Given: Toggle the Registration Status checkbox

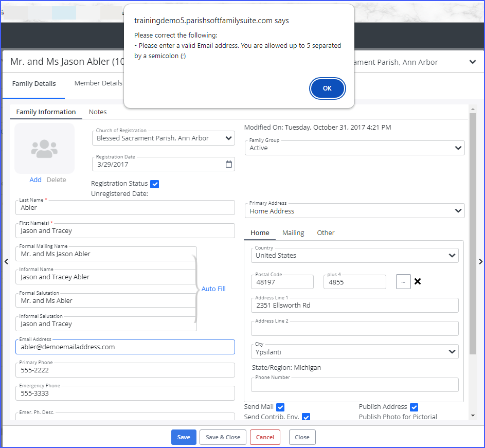Looking at the screenshot, I should click(155, 184).
